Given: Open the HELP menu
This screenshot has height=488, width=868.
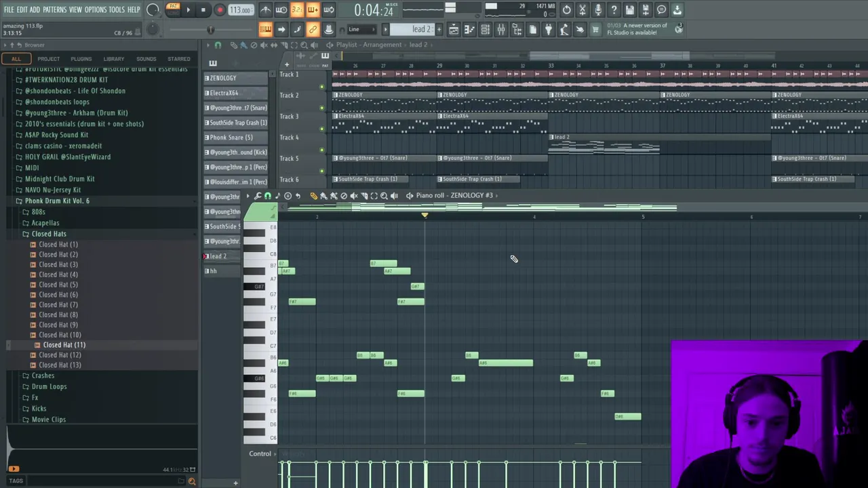Looking at the screenshot, I should pos(134,9).
